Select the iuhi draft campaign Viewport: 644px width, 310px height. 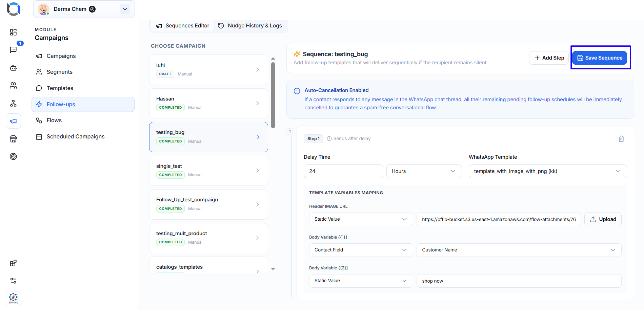(x=208, y=70)
